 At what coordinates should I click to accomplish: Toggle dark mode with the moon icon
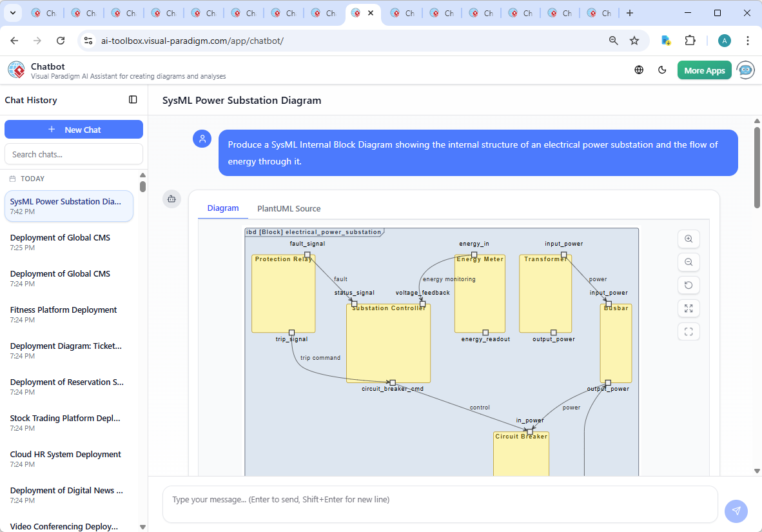[x=662, y=69]
